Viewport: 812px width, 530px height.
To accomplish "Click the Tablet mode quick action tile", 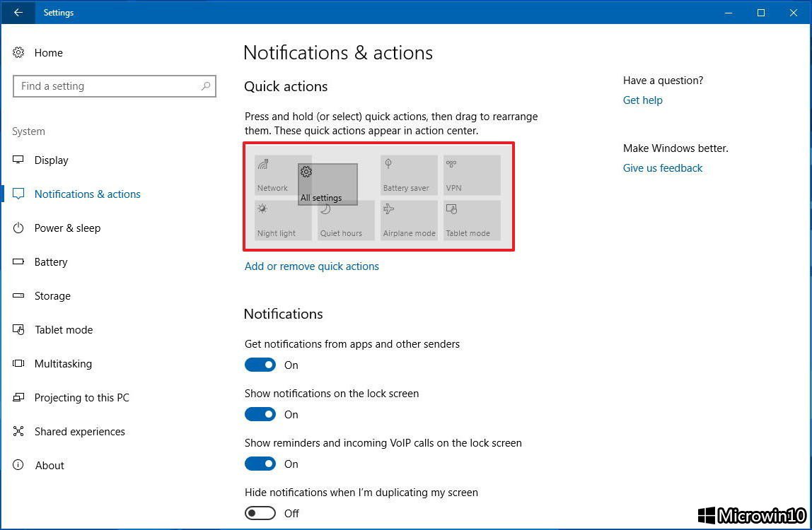I will point(472,220).
